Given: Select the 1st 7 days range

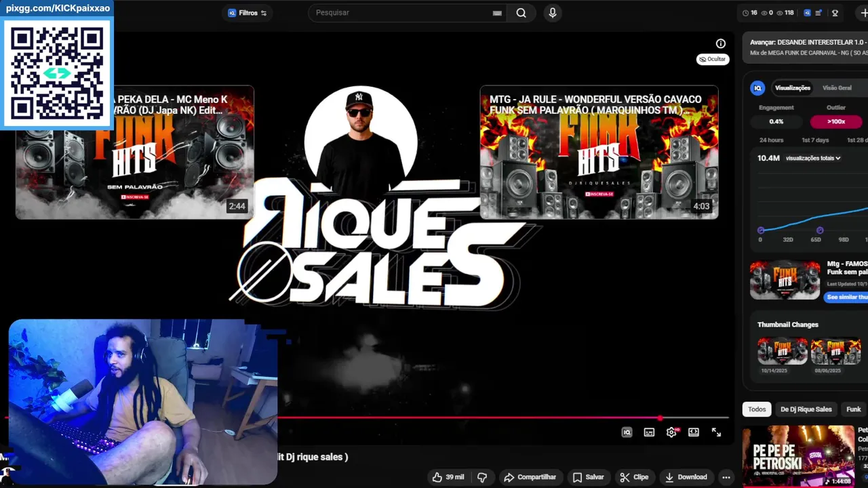Looking at the screenshot, I should [815, 140].
